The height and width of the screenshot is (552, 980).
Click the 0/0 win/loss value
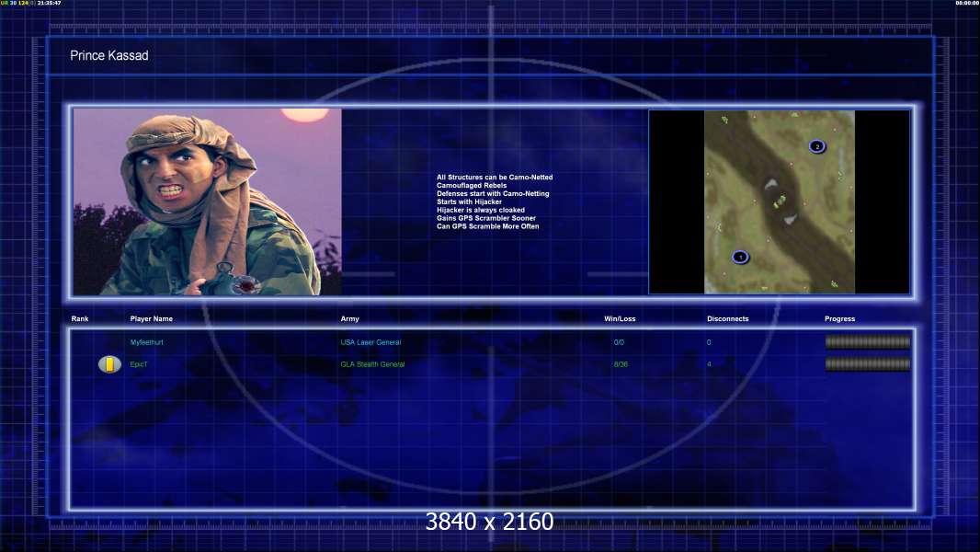click(x=619, y=342)
